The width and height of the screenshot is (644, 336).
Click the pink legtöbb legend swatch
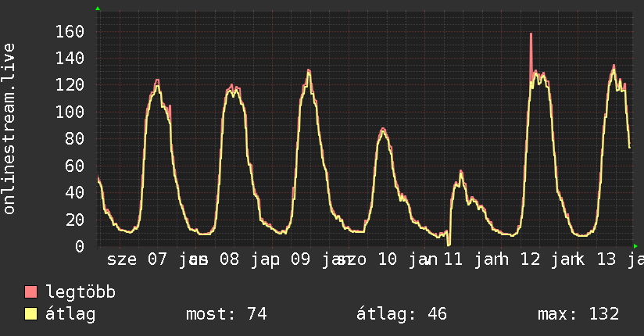pos(30,291)
